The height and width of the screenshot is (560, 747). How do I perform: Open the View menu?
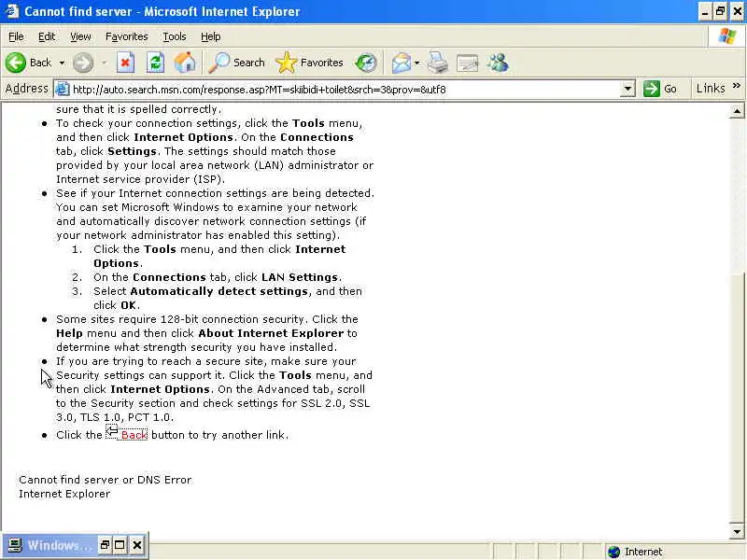tap(80, 36)
